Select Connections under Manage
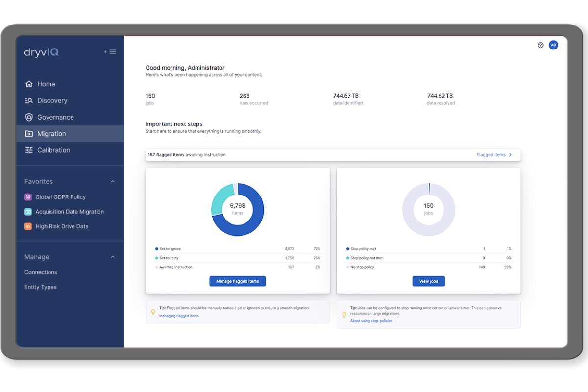 41,272
